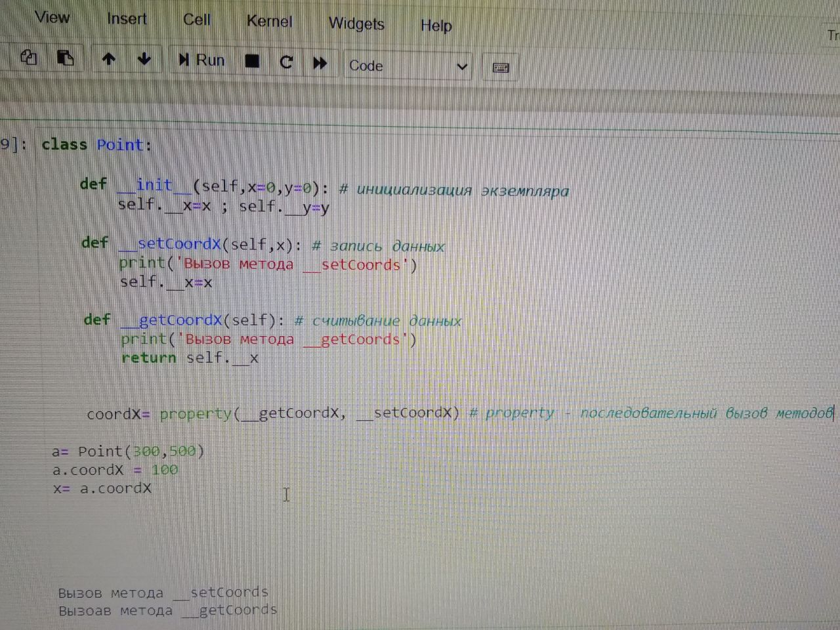Click the '__setCoordX(self,x)' definition line

262,245
